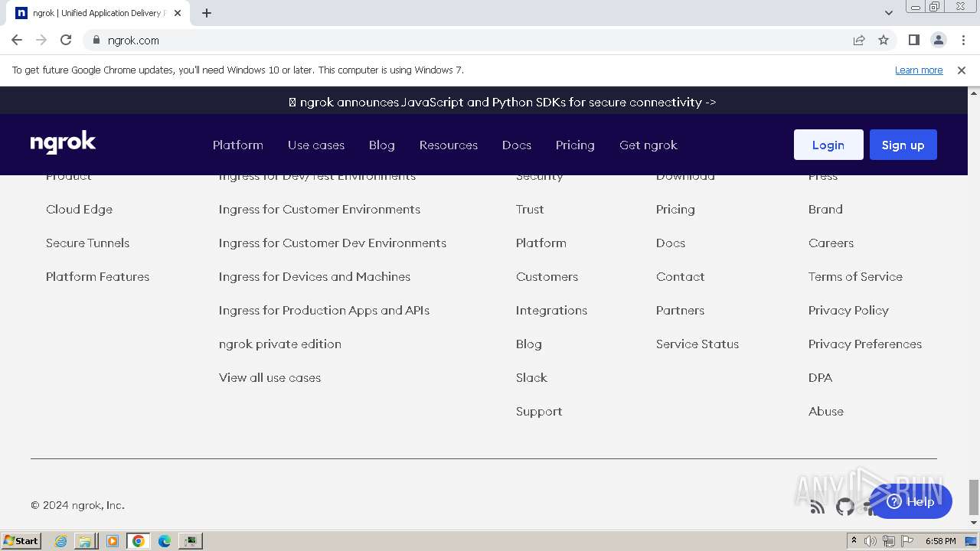Open the Platform Features footer link
This screenshot has width=980, height=551.
(97, 276)
